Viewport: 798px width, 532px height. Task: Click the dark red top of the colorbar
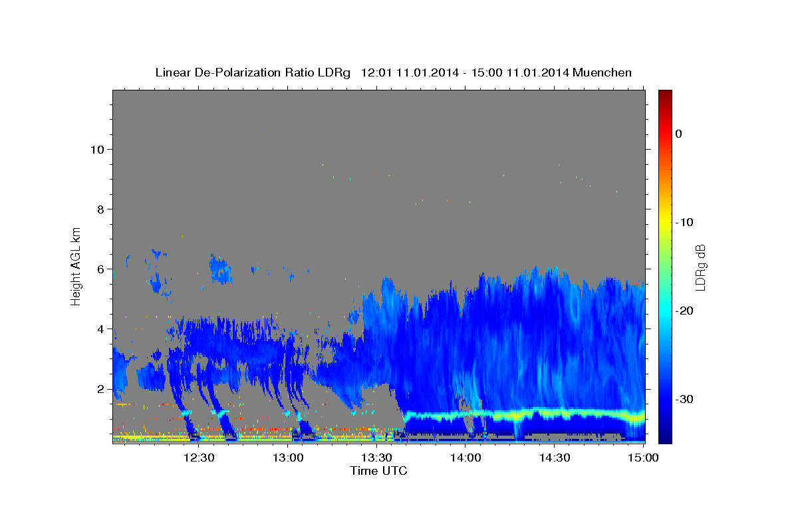pos(665,94)
